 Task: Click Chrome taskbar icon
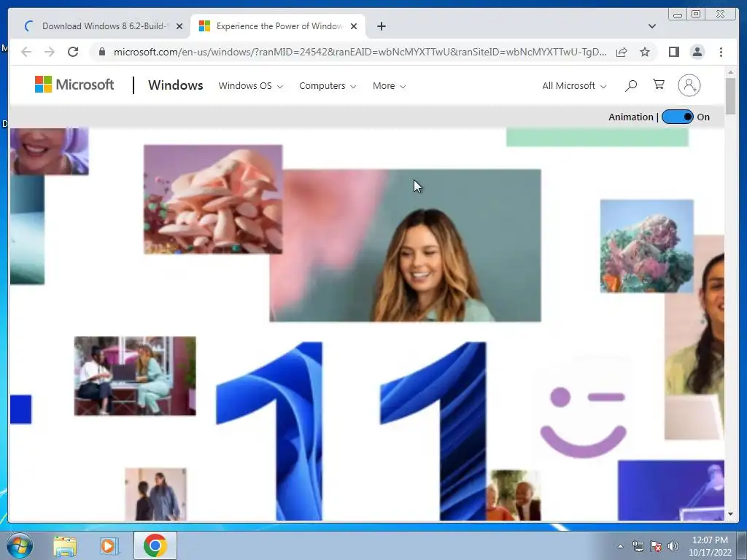155,545
